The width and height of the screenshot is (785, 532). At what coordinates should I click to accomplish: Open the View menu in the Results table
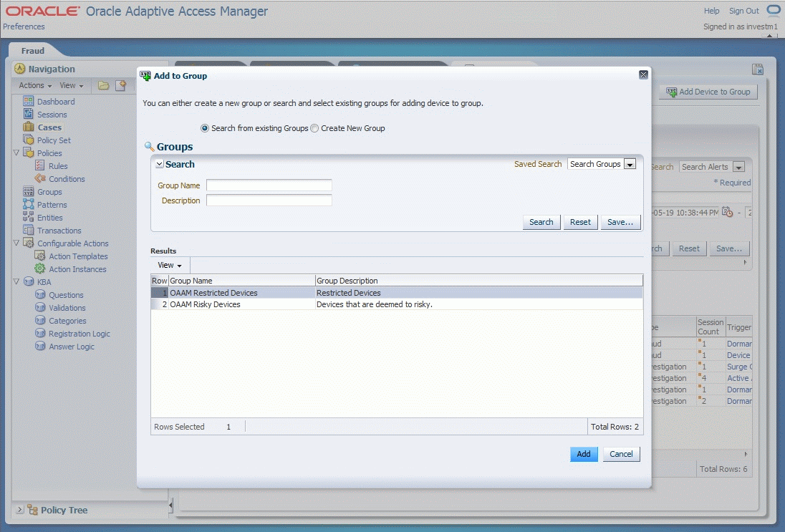pos(169,265)
